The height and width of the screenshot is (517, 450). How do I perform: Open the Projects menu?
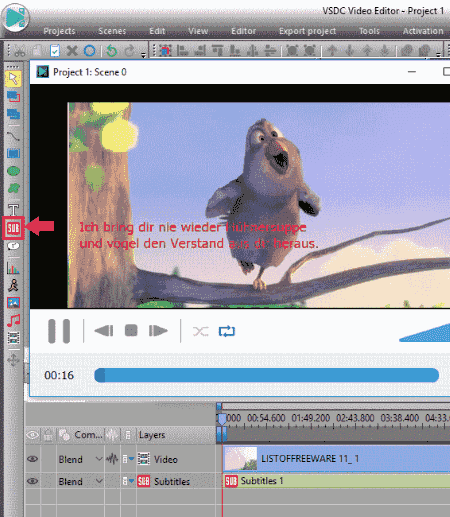pyautogui.click(x=59, y=31)
